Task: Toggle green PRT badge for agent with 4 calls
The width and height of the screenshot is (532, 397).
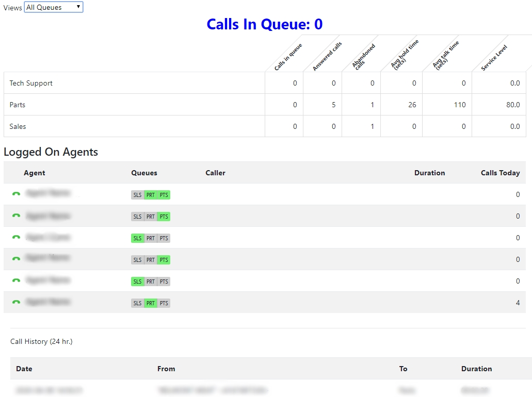Action: click(x=151, y=303)
